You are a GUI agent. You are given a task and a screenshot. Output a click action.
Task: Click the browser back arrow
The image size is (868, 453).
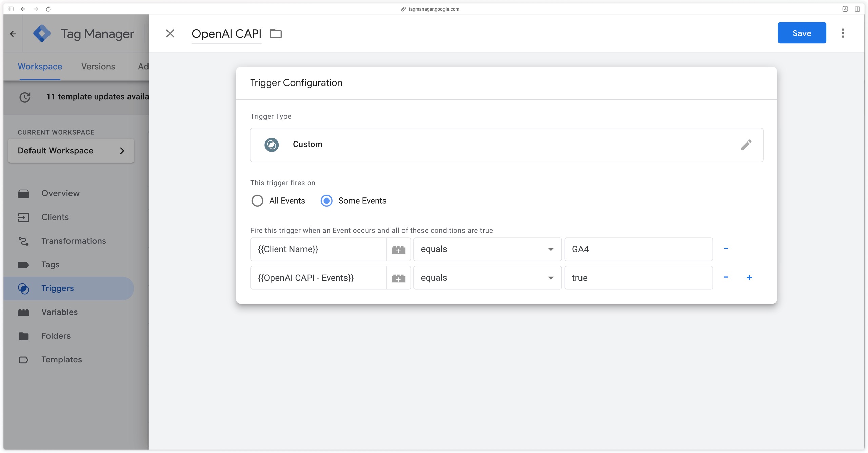[23, 9]
